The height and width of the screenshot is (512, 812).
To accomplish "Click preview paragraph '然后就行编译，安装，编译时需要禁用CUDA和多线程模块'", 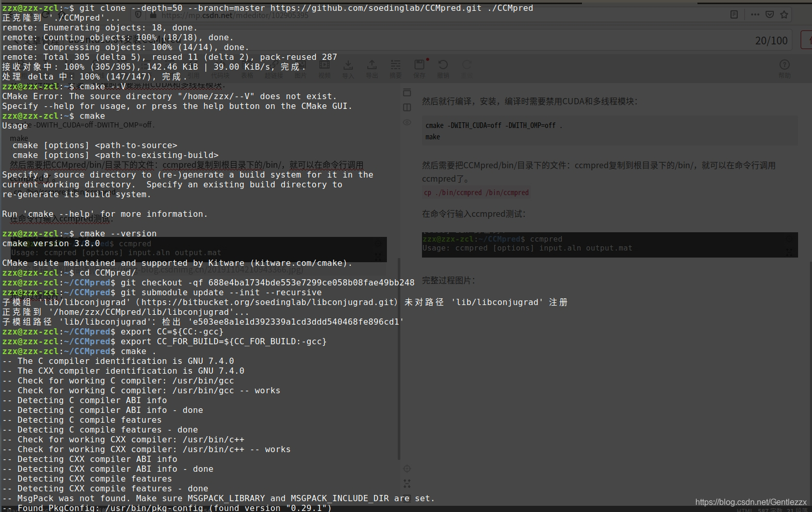I will click(x=530, y=101).
